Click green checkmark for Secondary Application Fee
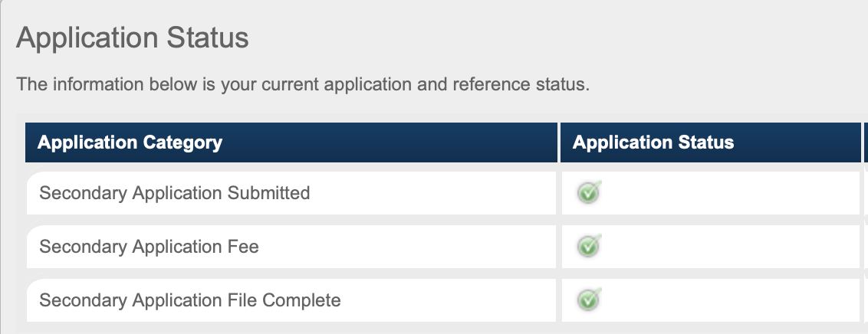The image size is (868, 334). tap(589, 246)
